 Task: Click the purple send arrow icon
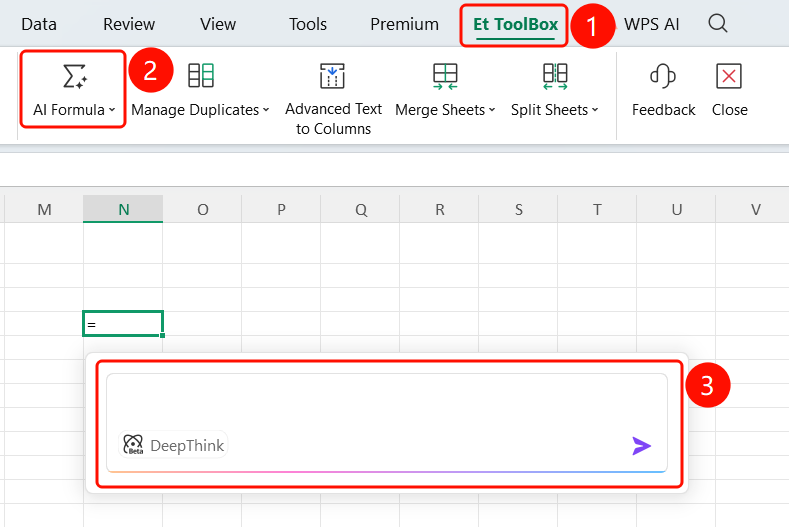click(x=641, y=446)
